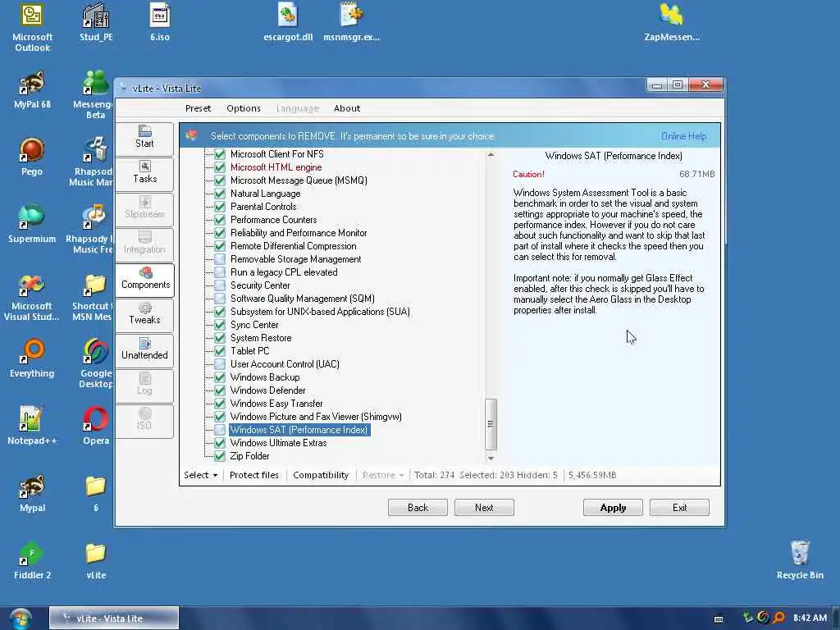Select Microsoft Visual Studio shortcut

point(32,297)
